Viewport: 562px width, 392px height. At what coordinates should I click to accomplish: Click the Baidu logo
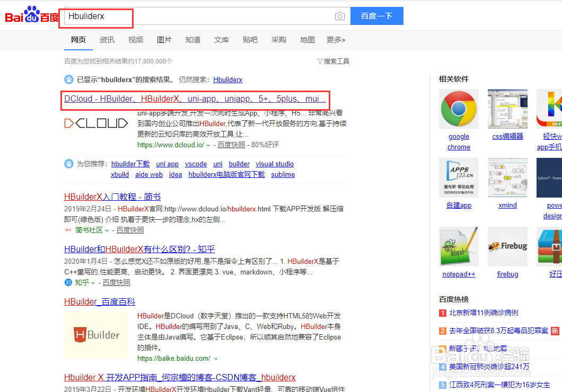(32, 15)
